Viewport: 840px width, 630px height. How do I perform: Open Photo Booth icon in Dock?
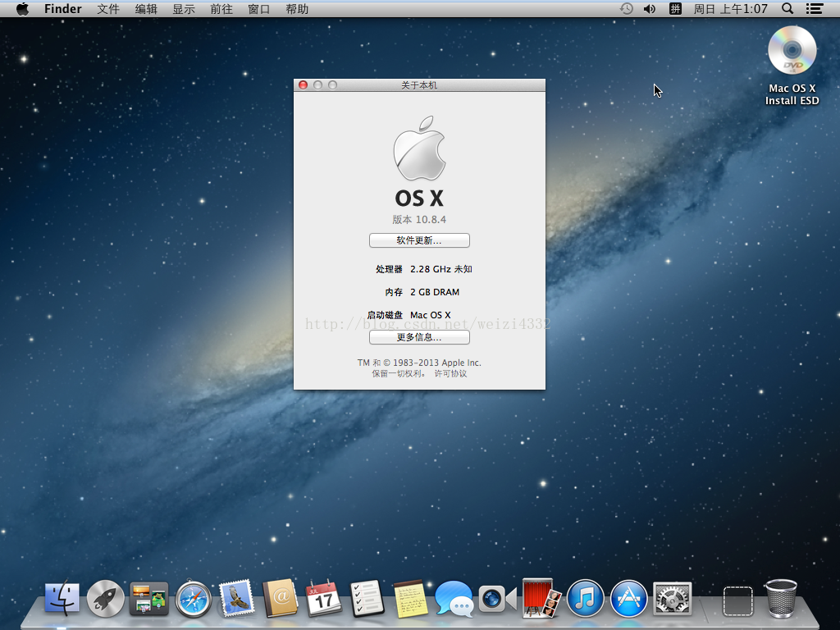pos(541,598)
